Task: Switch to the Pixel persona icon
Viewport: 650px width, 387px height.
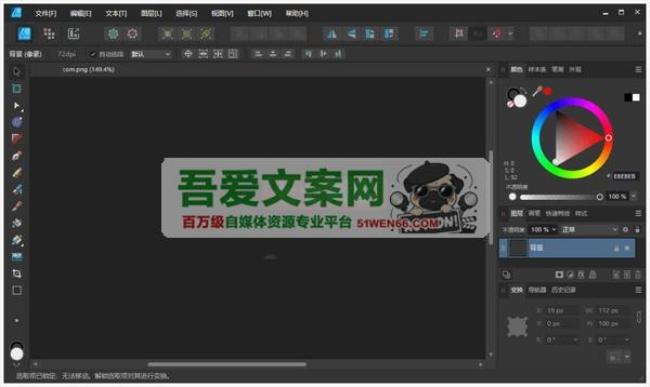Action: pyautogui.click(x=49, y=34)
